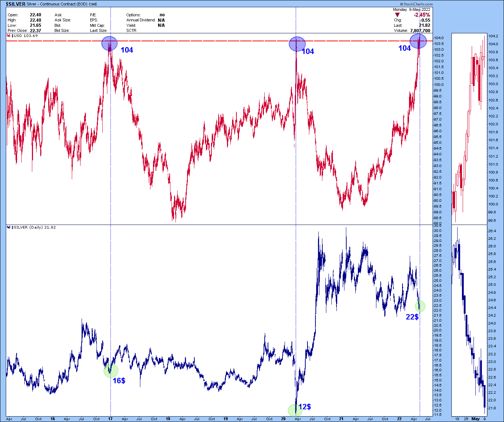Click the '12$' silver price annotation
The height and width of the screenshot is (422, 504).
point(305,407)
